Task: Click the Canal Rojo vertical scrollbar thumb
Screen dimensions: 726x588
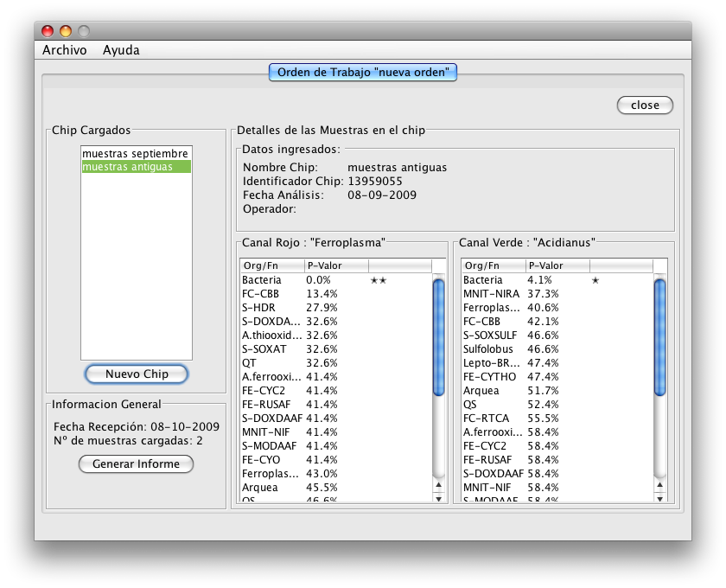Action: pyautogui.click(x=438, y=337)
